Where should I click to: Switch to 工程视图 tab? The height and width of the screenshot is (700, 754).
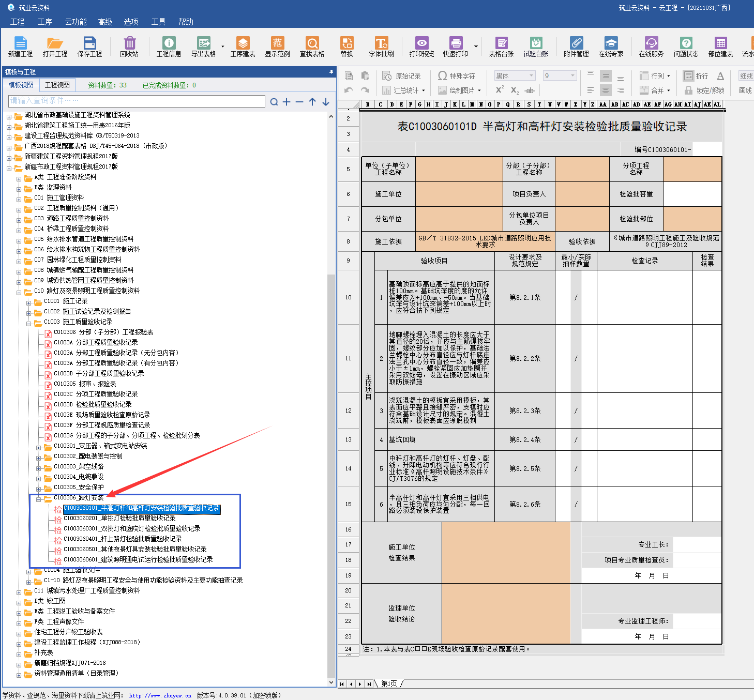[x=57, y=85]
